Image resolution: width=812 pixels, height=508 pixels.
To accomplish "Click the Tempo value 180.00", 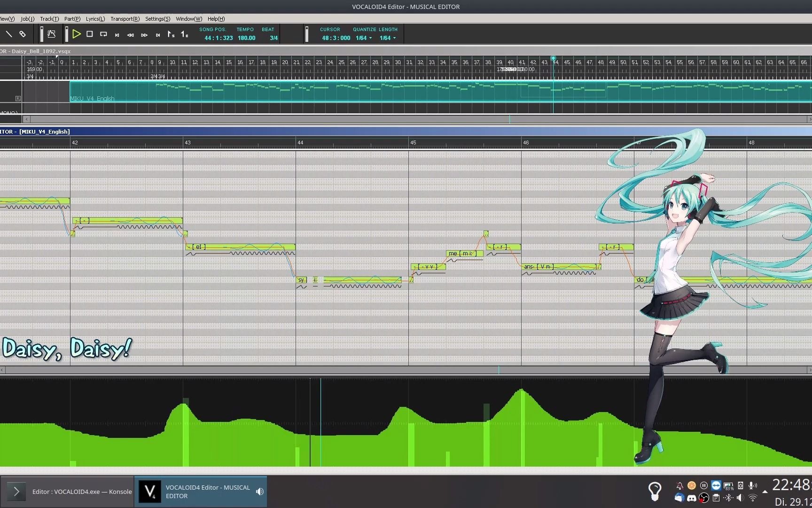I will 246,38.
